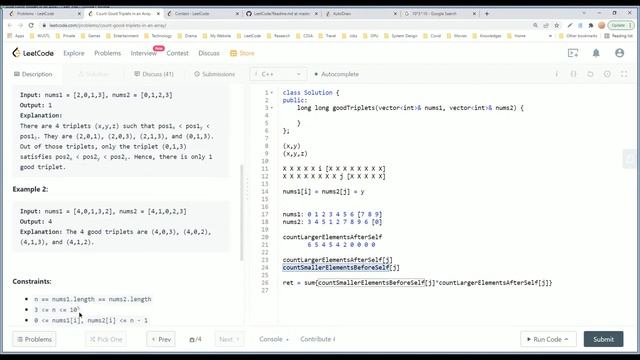Click the browser zoom magnifier icon
Image resolution: width=640 pixels, height=360 pixels.
pyautogui.click(x=535, y=25)
